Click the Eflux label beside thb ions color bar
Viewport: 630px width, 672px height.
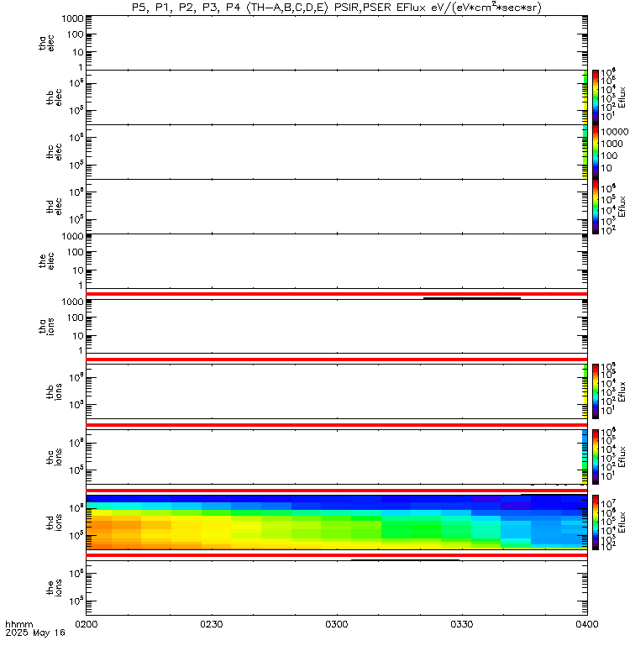622,391
